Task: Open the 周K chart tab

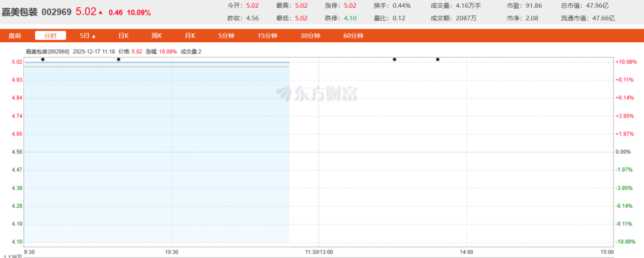Action: click(x=156, y=36)
